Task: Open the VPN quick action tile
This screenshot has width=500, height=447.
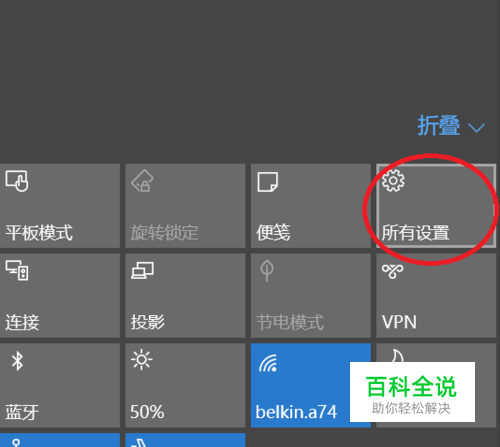Action: (436, 296)
